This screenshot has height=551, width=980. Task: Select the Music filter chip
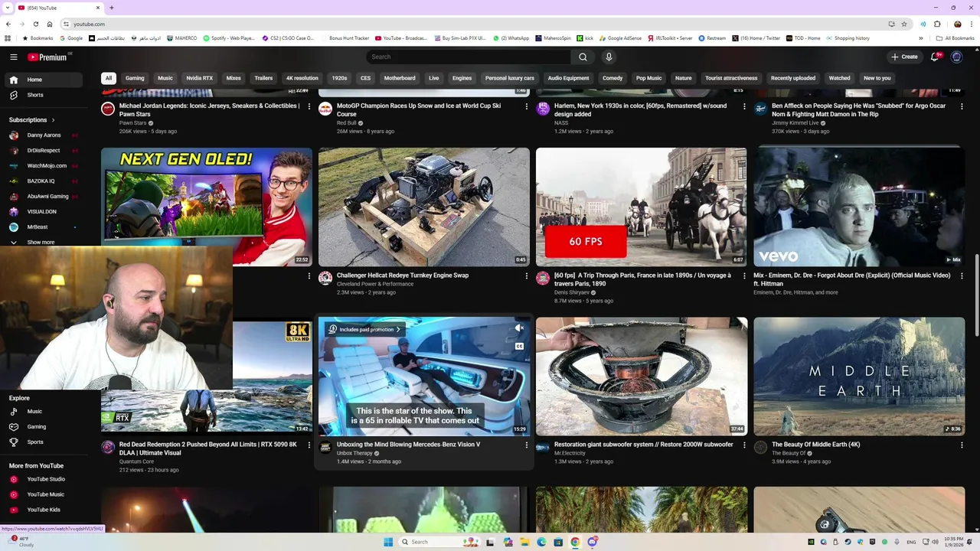(x=165, y=78)
